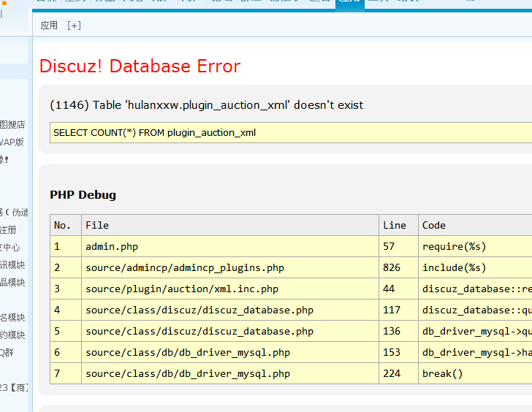Open sidebar item ending AP版
The width and height of the screenshot is (532, 412).
tap(12, 142)
